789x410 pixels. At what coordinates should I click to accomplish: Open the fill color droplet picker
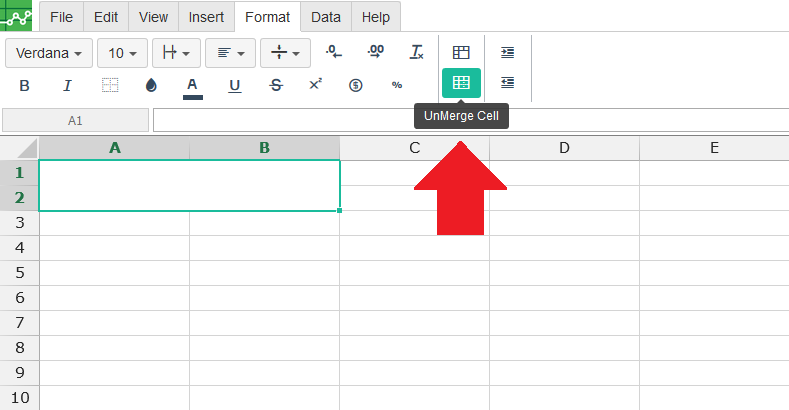click(151, 85)
